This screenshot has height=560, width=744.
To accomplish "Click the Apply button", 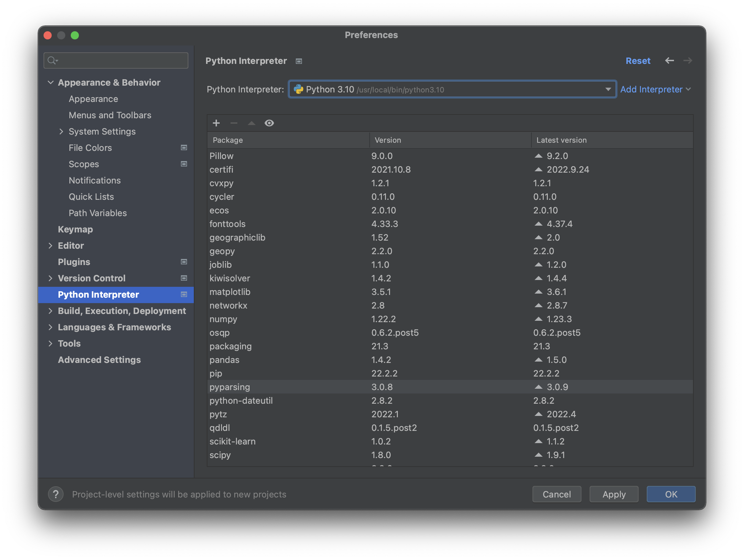I will [x=614, y=494].
